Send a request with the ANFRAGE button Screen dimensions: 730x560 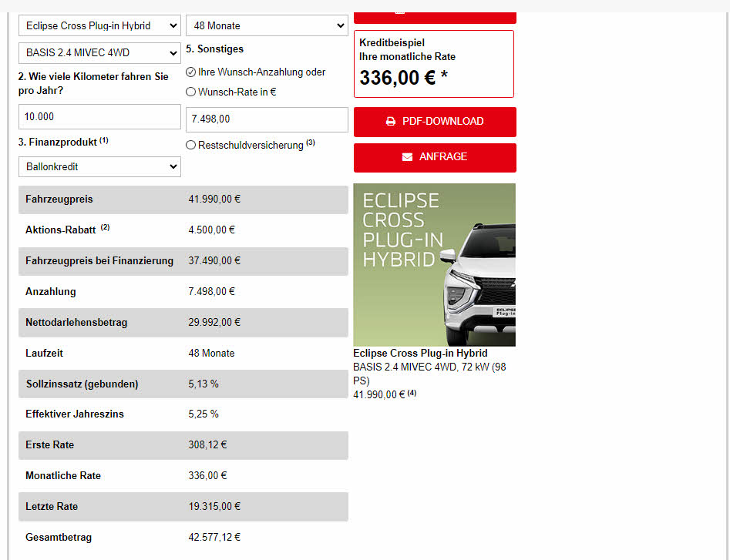[435, 157]
